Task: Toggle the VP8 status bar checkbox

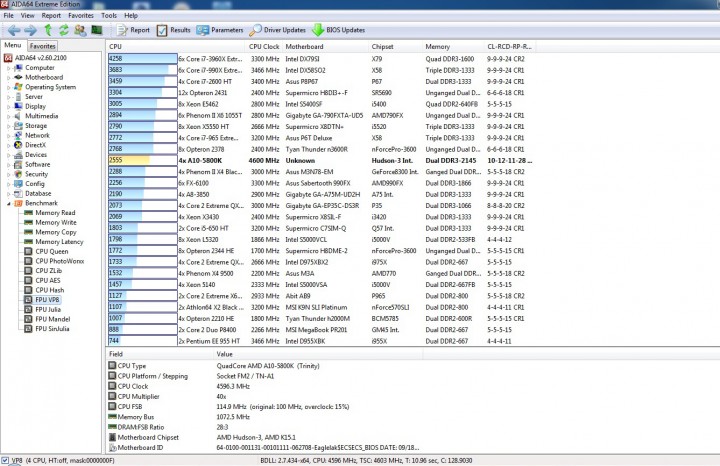Action: [5, 460]
